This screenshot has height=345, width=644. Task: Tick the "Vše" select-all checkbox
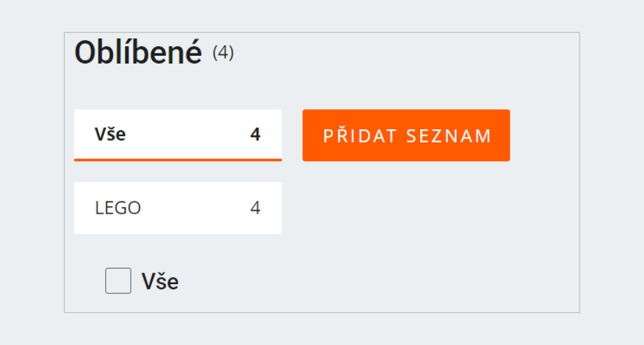coord(118,281)
